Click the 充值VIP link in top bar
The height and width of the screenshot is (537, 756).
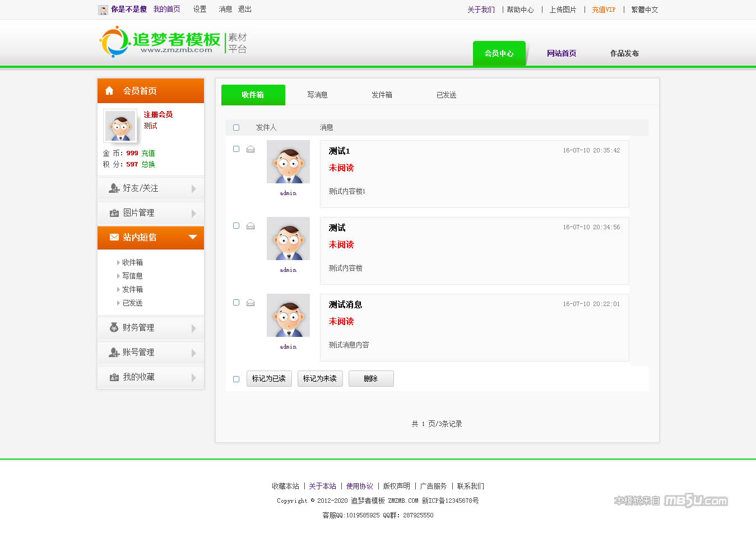pyautogui.click(x=603, y=10)
